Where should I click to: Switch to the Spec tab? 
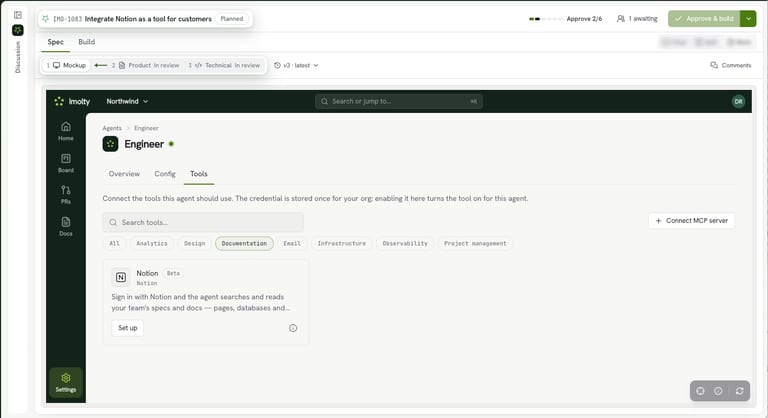[x=55, y=42]
